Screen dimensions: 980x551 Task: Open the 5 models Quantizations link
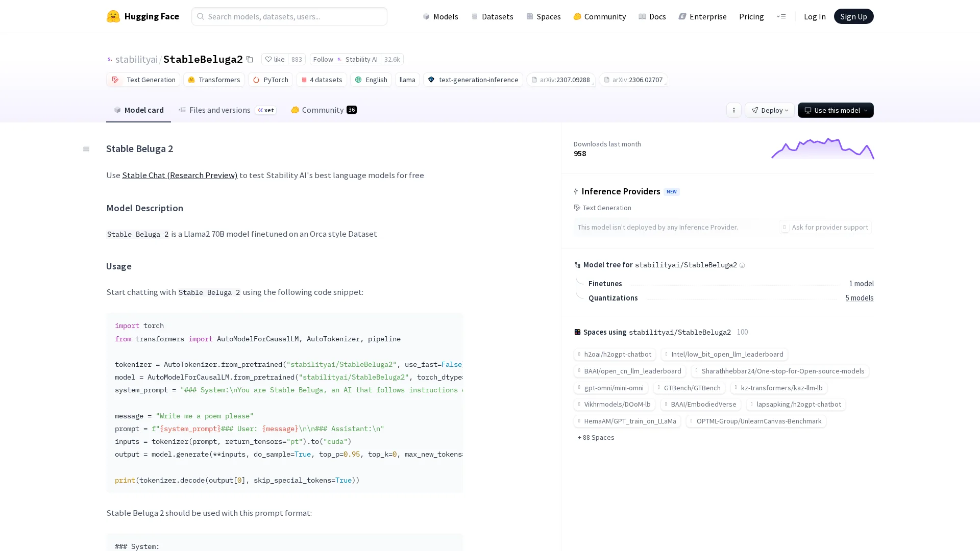[x=859, y=298]
